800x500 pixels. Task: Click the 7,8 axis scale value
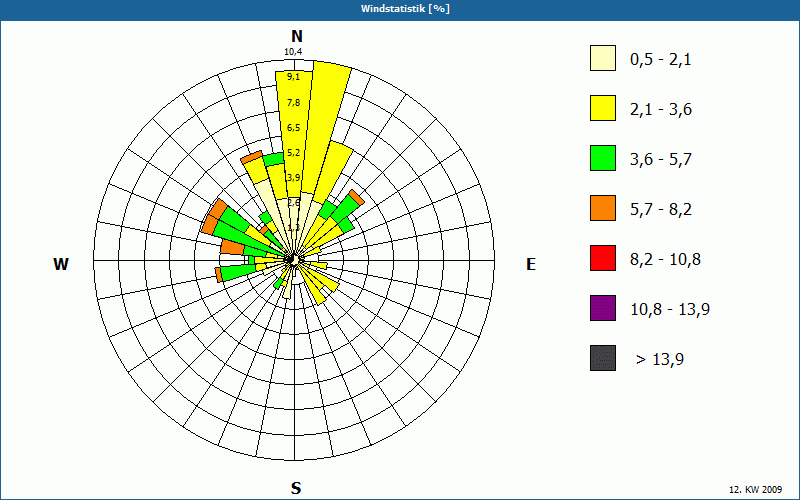pos(293,103)
